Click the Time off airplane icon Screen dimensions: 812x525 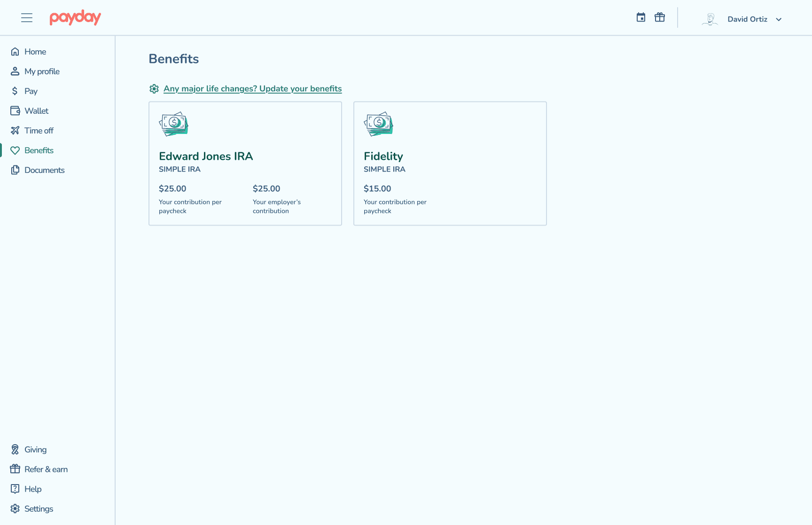[15, 131]
